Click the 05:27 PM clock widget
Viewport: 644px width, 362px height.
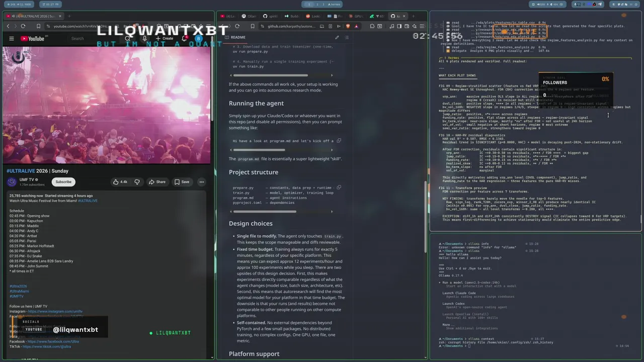pyautogui.click(x=49, y=4)
